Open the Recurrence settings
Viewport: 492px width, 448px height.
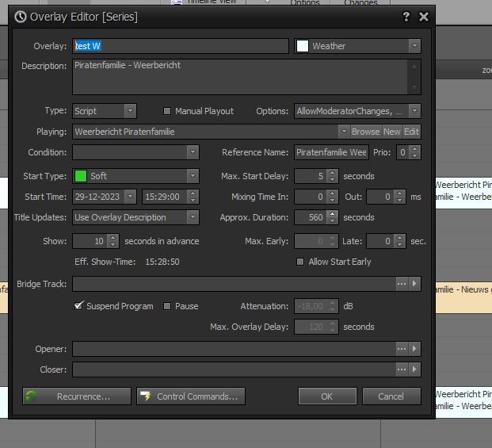coord(77,396)
